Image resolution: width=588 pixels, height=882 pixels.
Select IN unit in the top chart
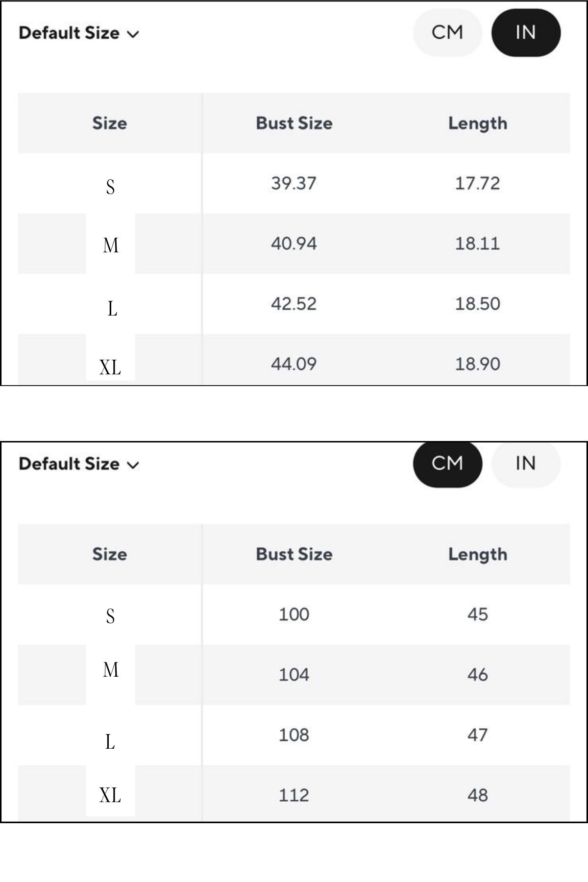tap(526, 32)
